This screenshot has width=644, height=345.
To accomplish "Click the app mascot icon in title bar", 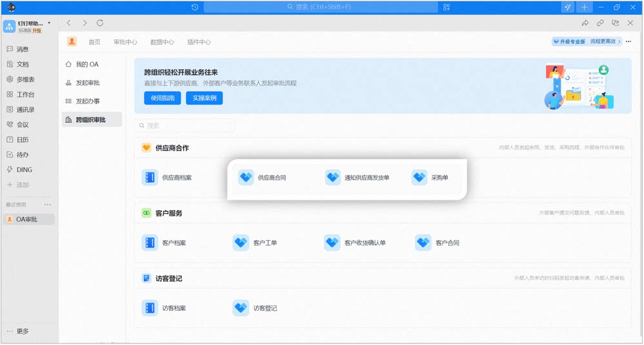I will pos(12,6).
